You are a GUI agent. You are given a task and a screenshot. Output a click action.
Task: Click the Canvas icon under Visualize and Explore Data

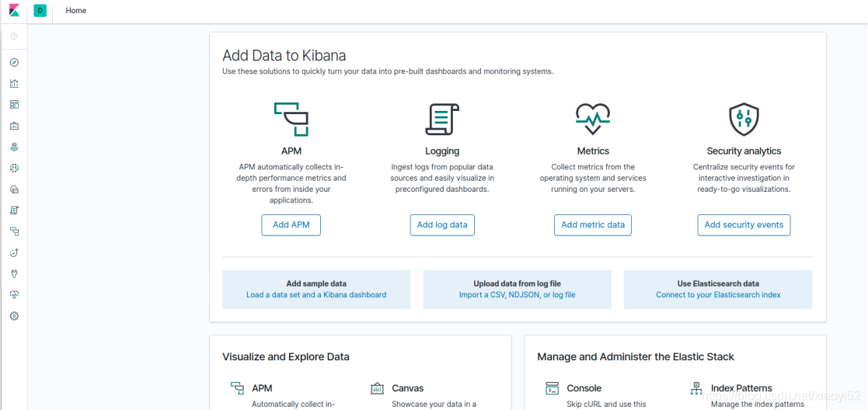pos(378,388)
